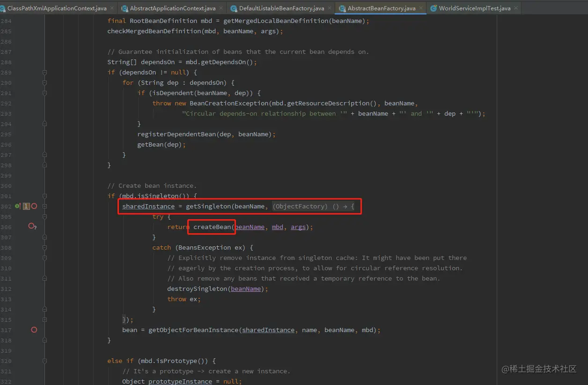Click the fold end marker at line 297
Viewport: 588px width, 385px height.
[44, 155]
